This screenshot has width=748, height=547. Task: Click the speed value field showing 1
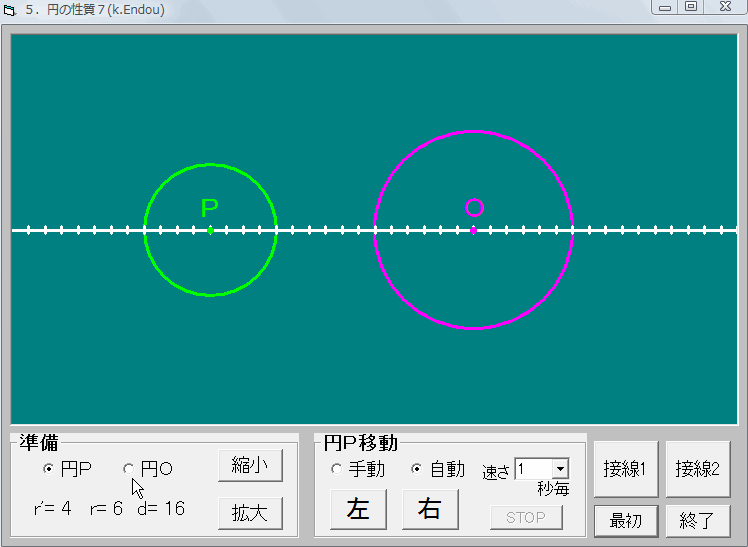(534, 469)
